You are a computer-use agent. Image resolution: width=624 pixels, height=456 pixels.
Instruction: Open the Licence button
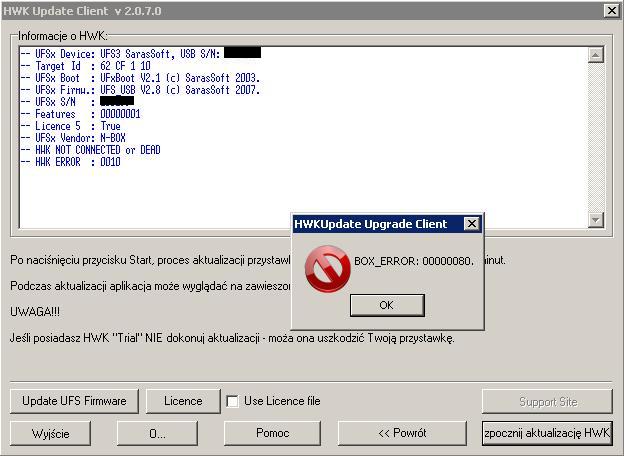(183, 401)
